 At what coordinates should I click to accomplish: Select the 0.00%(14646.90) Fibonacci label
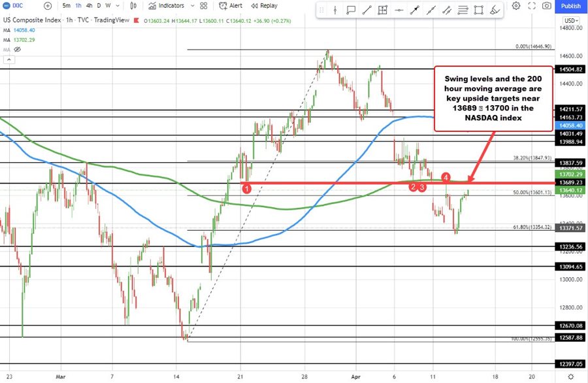[x=533, y=46]
